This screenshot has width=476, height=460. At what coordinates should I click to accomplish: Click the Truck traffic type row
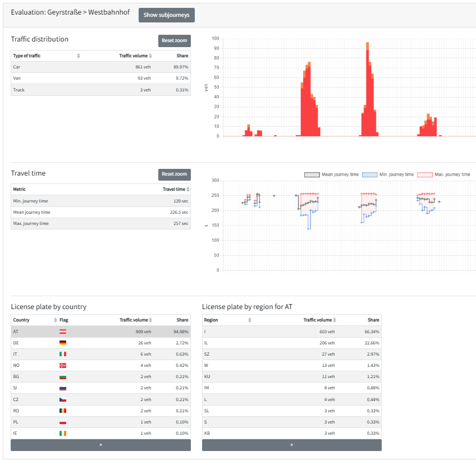(x=101, y=90)
